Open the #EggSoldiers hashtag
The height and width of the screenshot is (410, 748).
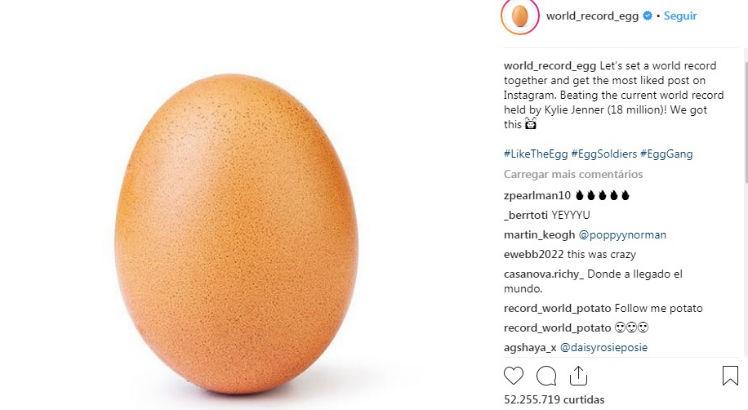(604, 154)
